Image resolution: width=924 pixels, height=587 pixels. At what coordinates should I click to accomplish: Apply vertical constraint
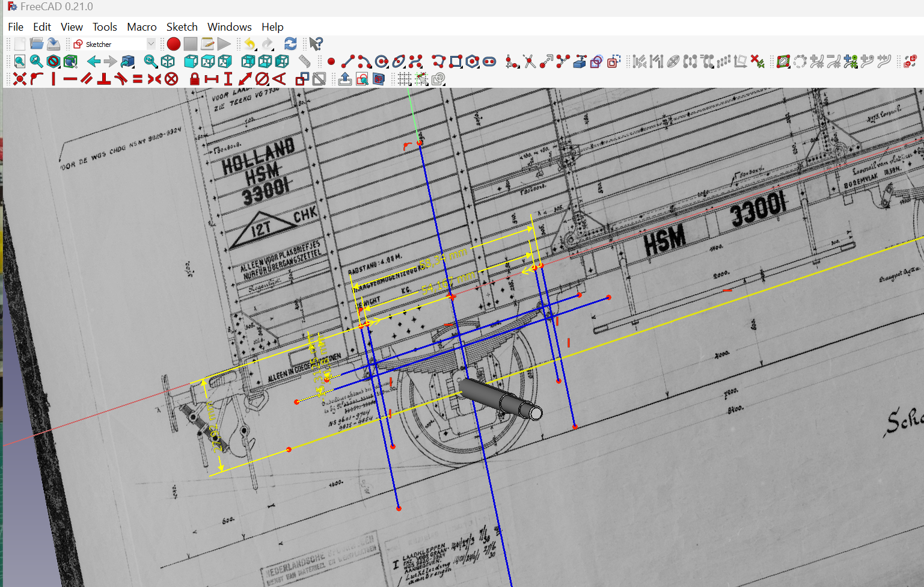(54, 79)
